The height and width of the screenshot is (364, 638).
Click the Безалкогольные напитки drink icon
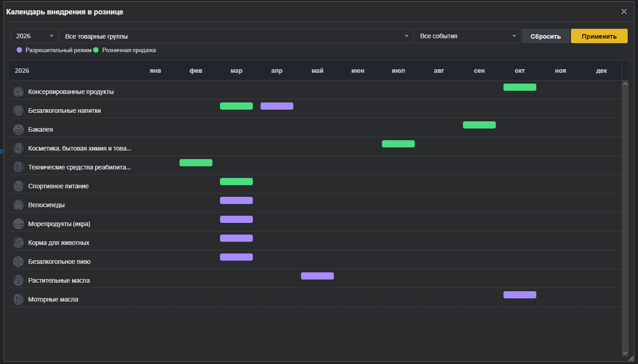[18, 111]
